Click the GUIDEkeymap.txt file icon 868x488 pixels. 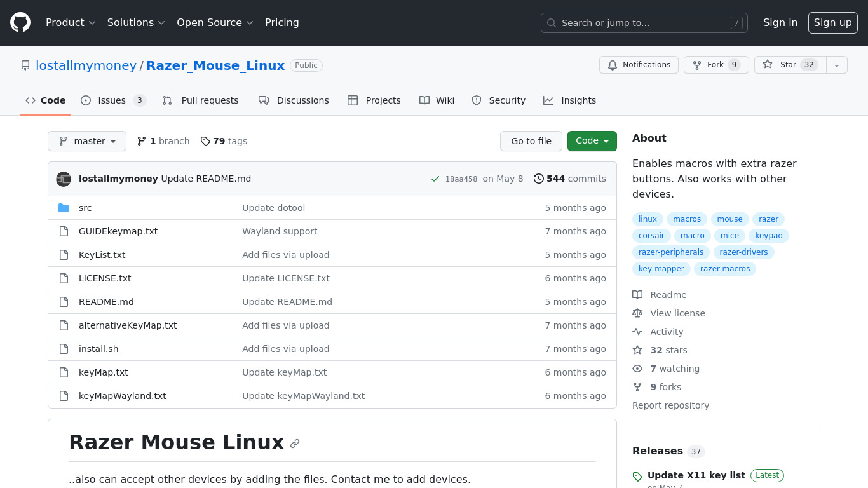[64, 231]
